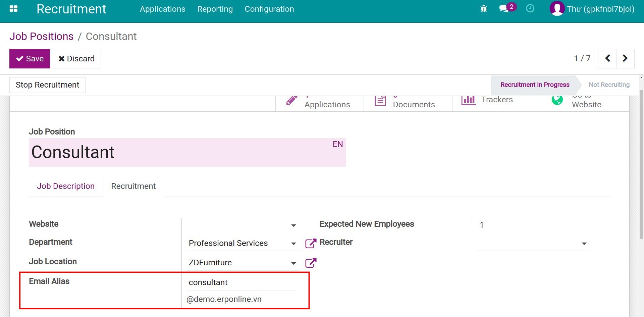Viewport: 644px width, 317px height.
Task: Open the apps grid menu icon
Action: coord(13,9)
